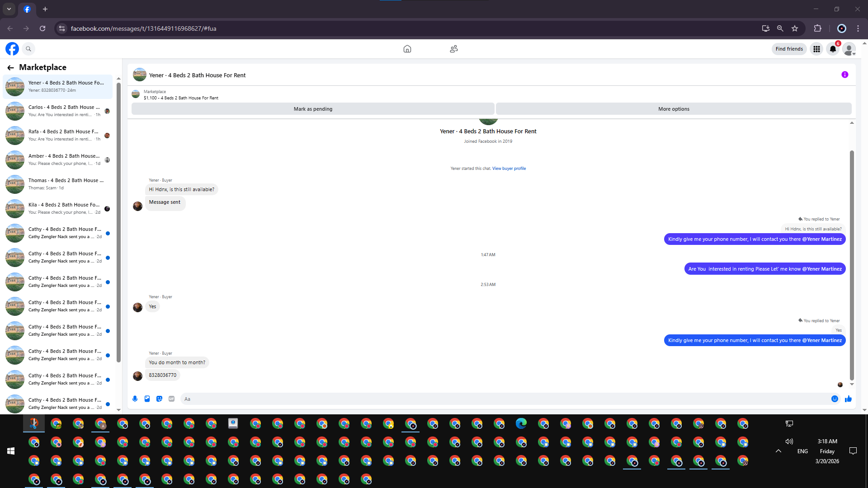Go to Facebook Home tab
The height and width of the screenshot is (488, 868).
click(407, 49)
